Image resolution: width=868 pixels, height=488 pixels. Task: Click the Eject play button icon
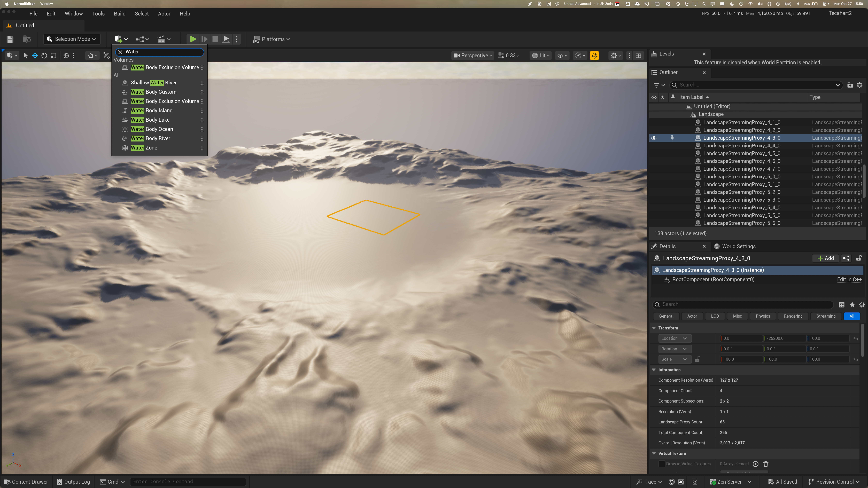pyautogui.click(x=226, y=39)
